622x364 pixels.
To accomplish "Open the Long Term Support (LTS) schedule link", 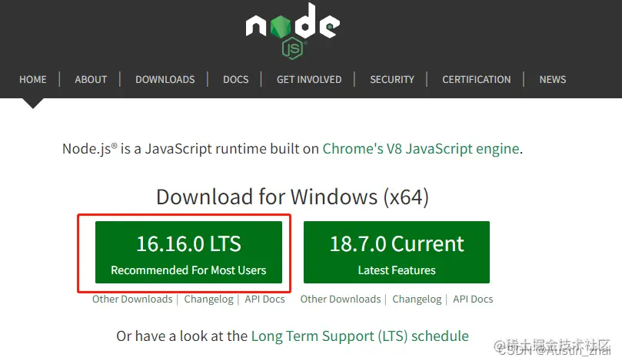I will 360,336.
